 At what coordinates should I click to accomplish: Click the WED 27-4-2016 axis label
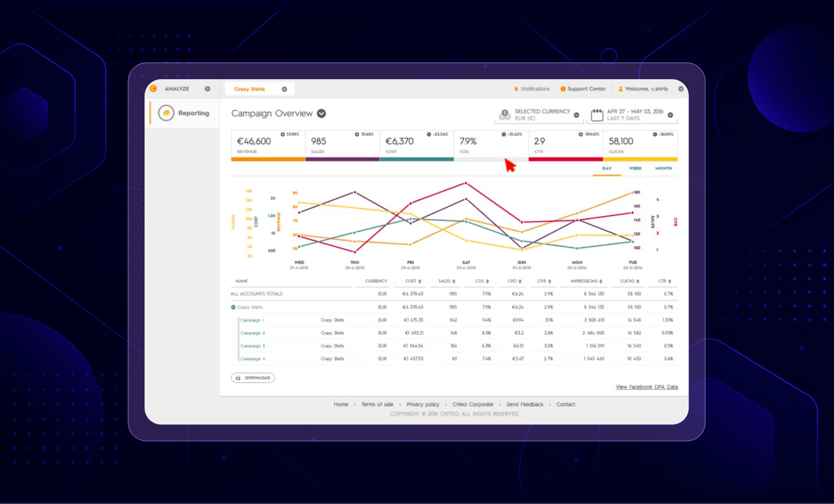pos(299,265)
